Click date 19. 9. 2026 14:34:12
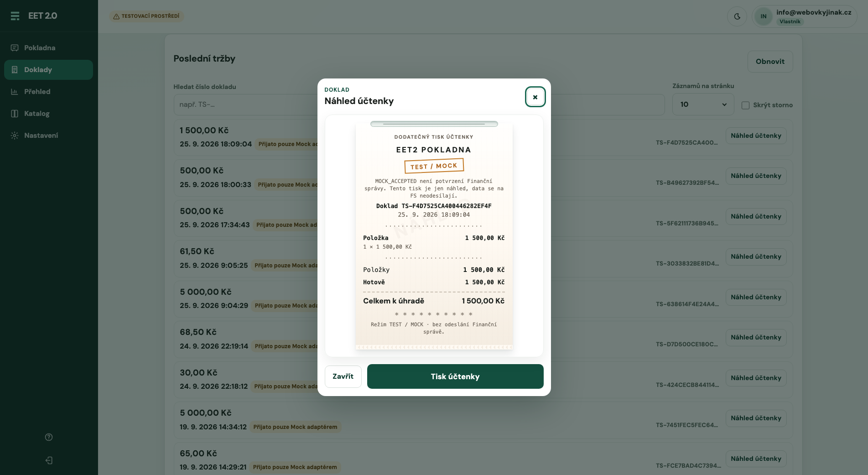The height and width of the screenshot is (475, 868). [x=213, y=427]
